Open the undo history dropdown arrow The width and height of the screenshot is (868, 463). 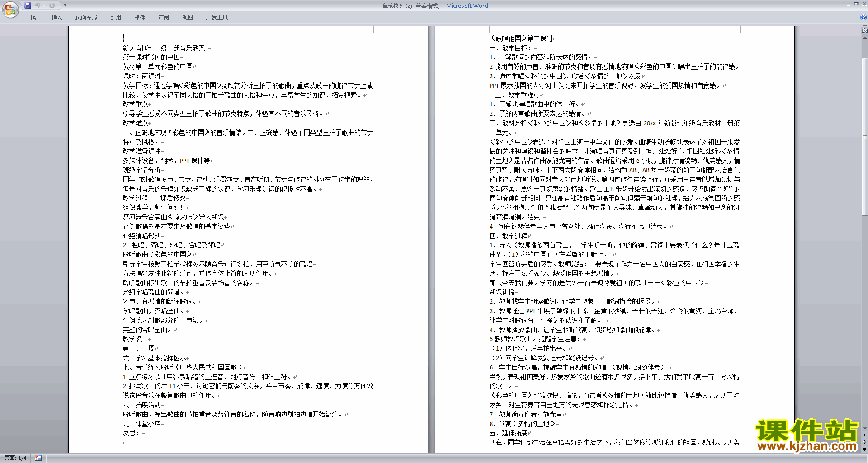44,5
